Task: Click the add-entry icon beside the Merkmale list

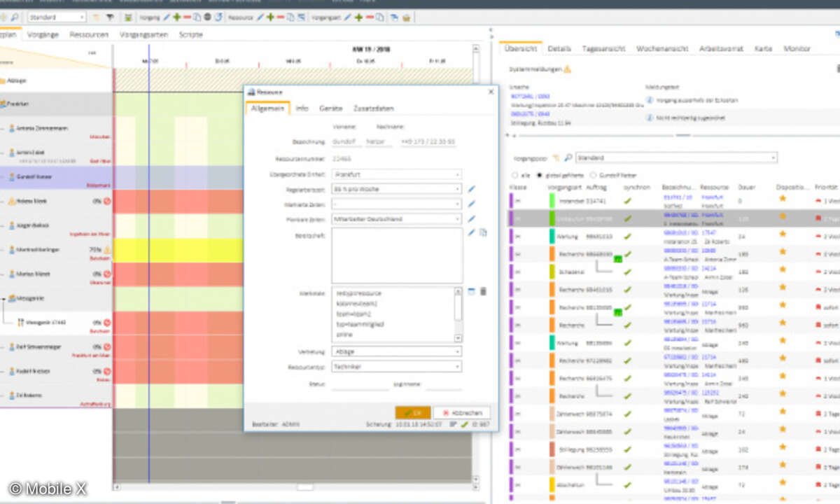Action: [x=471, y=291]
